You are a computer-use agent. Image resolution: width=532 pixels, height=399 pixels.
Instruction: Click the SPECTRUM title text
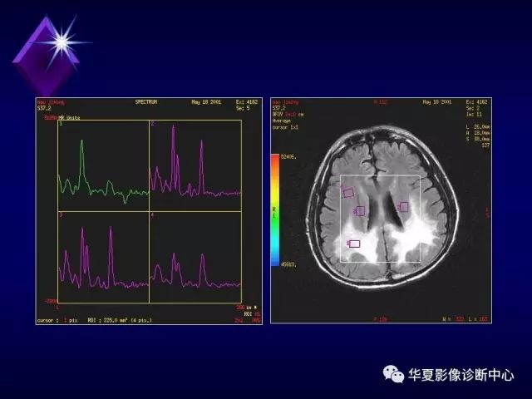point(146,101)
